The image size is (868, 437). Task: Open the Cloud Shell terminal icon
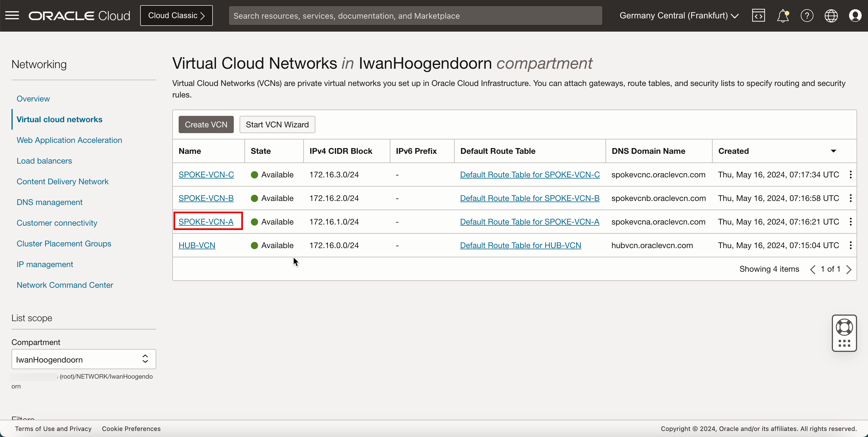tap(758, 15)
